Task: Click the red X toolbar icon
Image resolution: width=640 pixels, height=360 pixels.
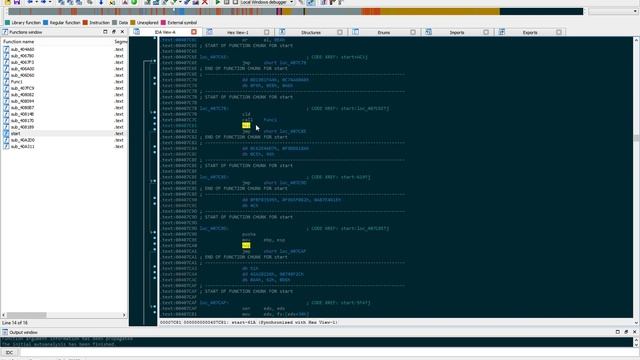Action: (x=205, y=2)
